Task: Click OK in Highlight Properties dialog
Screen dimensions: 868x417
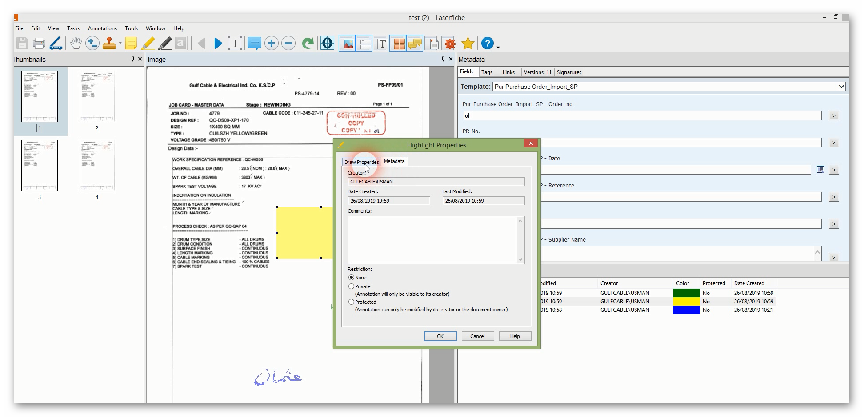Action: (x=440, y=336)
